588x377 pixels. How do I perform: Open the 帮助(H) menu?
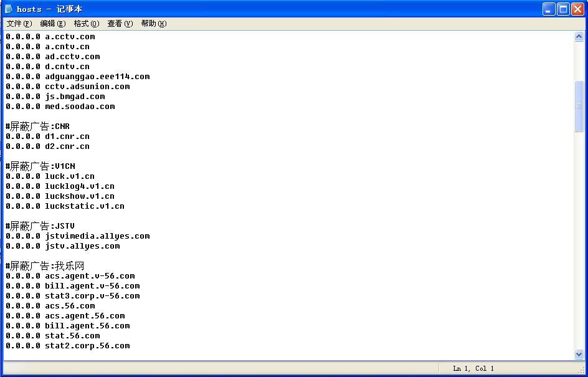(153, 24)
